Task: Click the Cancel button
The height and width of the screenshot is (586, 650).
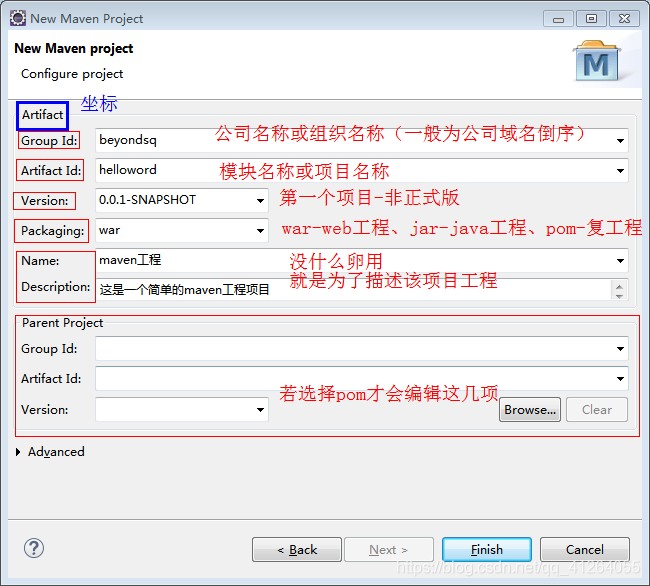Action: pos(585,550)
